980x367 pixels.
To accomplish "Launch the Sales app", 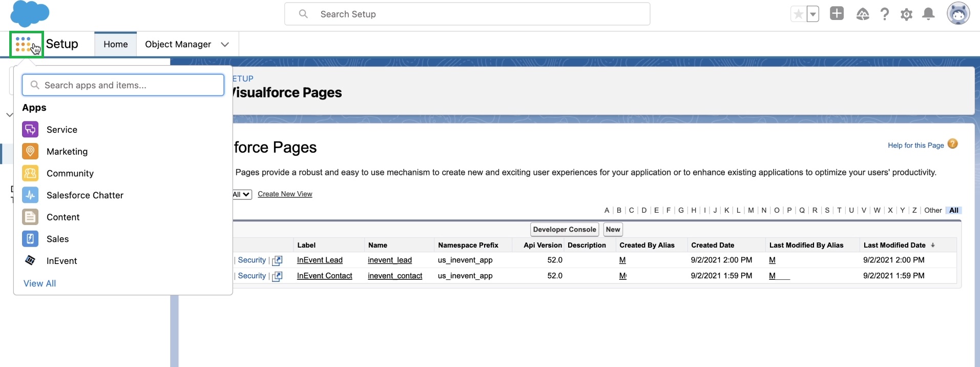I will click(57, 239).
